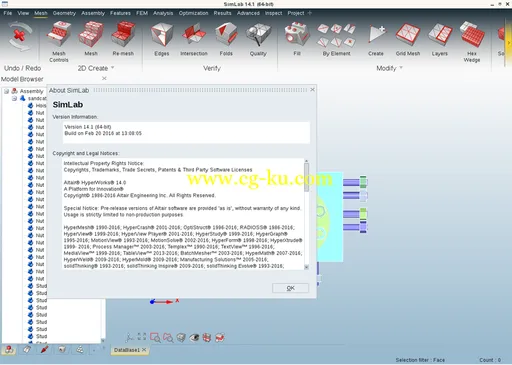
Task: Select the 2D Mesh tool icon
Action: [91, 38]
